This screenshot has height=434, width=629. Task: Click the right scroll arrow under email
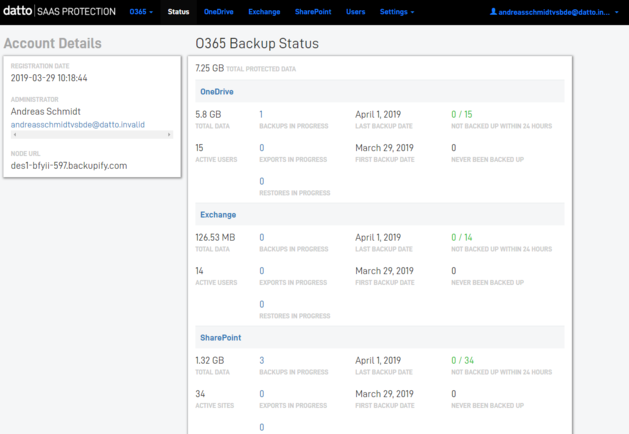click(x=169, y=135)
